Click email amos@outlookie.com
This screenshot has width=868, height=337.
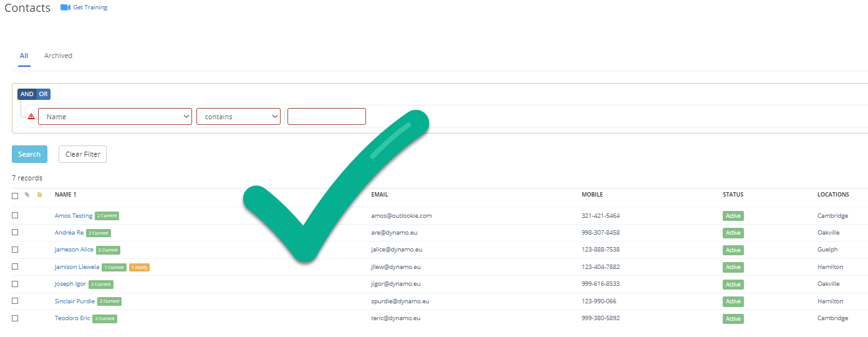click(x=402, y=216)
